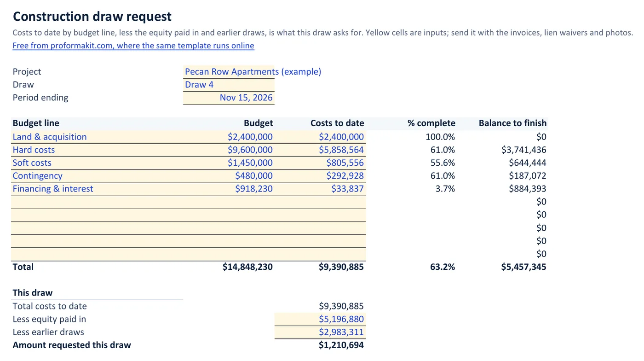Select the $918,230 Financing budget cell
Screen dimensions: 644x361
pyautogui.click(x=229, y=189)
